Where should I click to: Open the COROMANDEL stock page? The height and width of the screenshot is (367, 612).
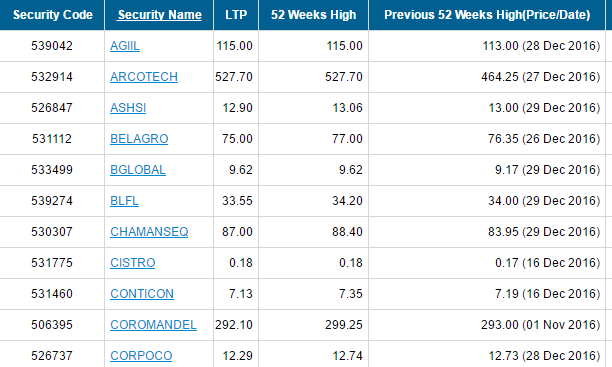pos(153,325)
